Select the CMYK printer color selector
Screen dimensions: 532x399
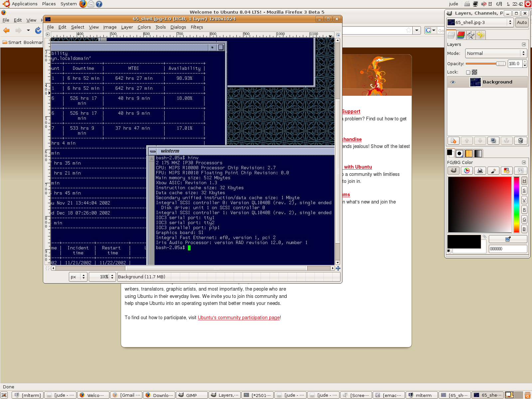(480, 171)
